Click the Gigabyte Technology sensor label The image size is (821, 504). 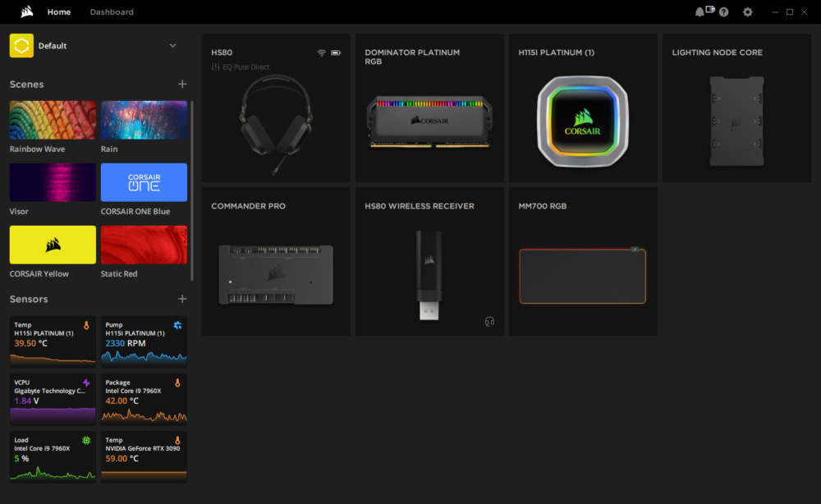pos(50,391)
